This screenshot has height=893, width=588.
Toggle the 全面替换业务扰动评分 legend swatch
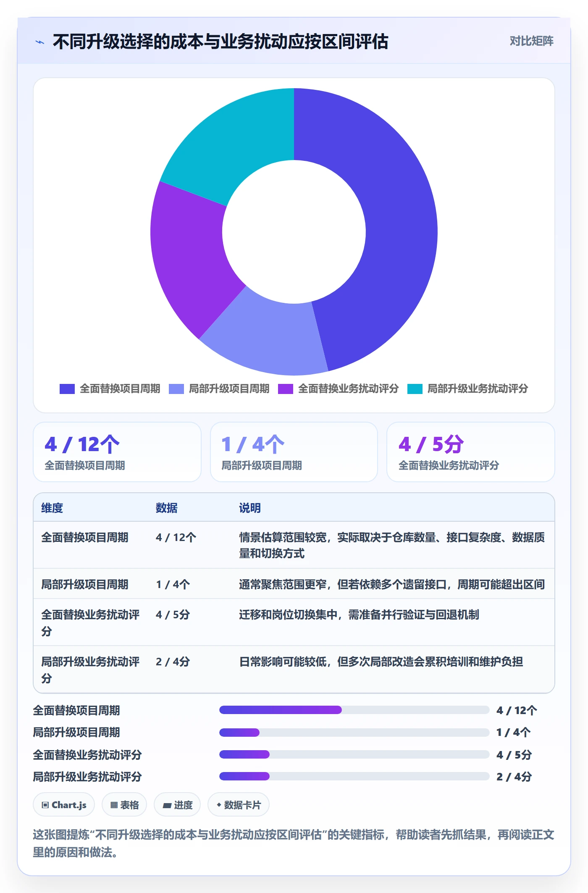click(x=286, y=389)
